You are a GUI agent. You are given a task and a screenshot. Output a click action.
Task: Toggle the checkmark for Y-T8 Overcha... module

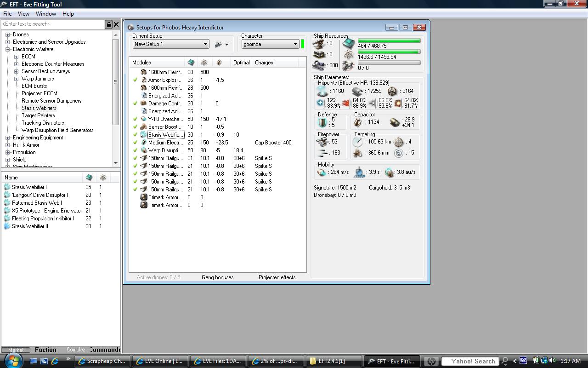pyautogui.click(x=135, y=119)
